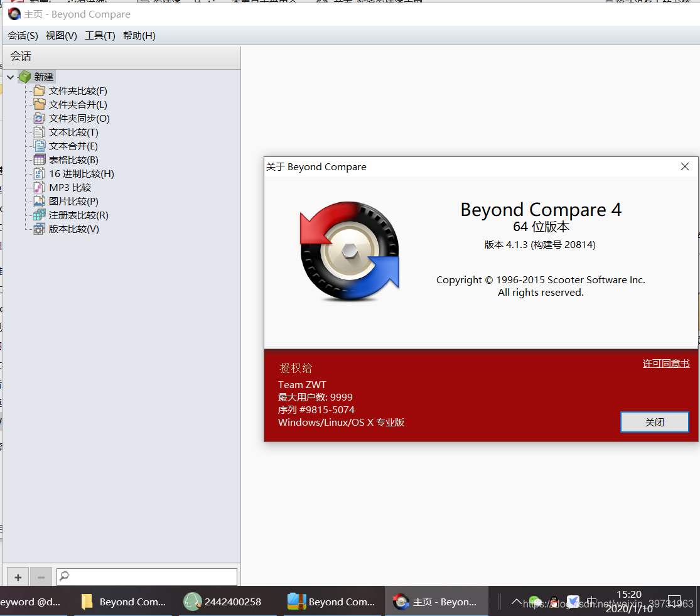Select the 文本合并(E) session label
Screen dimensions: 700x616
coord(73,146)
